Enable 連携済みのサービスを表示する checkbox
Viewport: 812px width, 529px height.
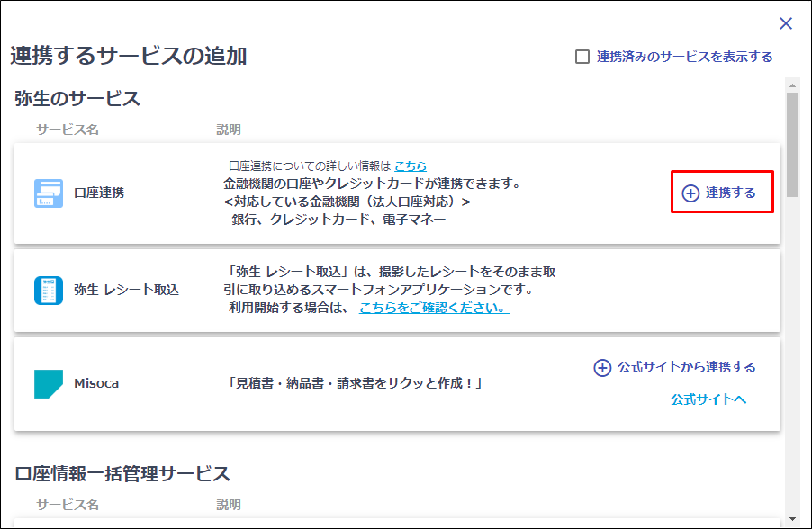pos(582,57)
